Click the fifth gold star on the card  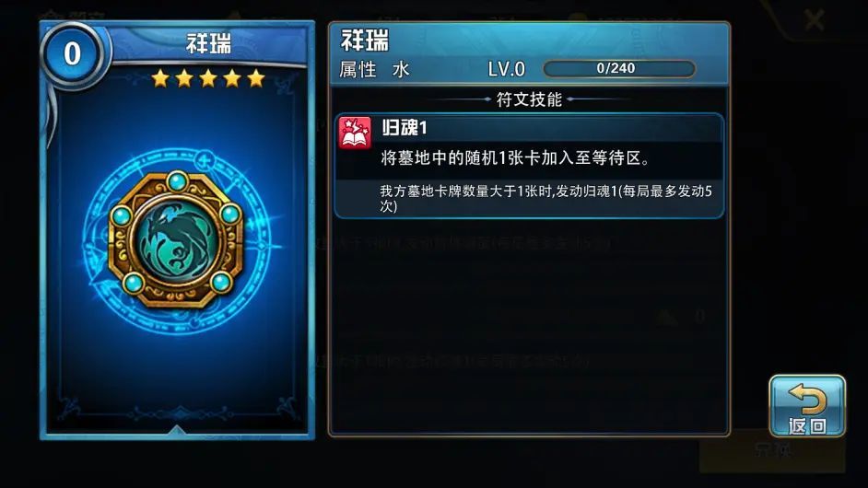pos(256,78)
